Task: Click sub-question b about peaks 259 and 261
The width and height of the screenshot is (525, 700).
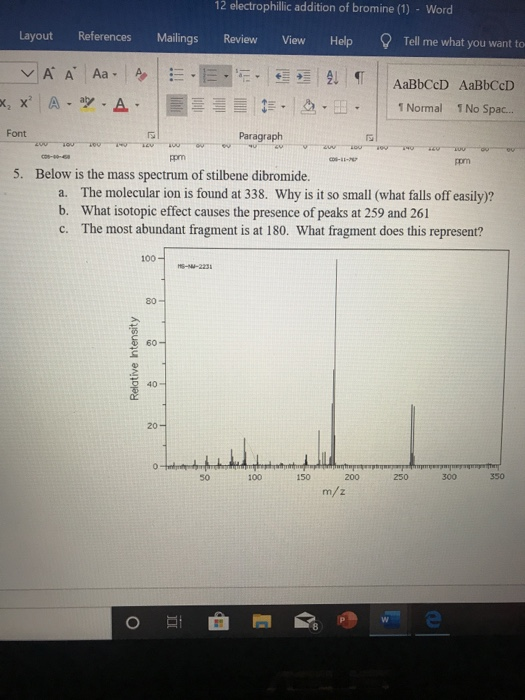Action: (x=255, y=212)
